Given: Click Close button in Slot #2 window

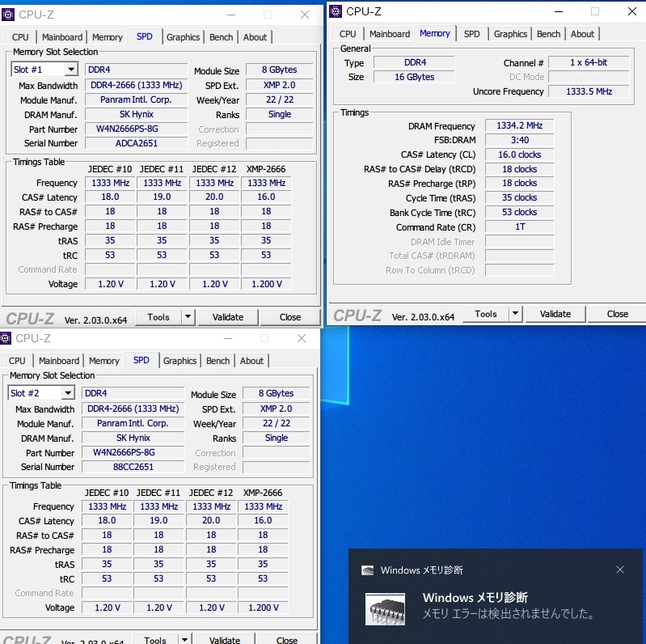Looking at the screenshot, I should click(287, 639).
